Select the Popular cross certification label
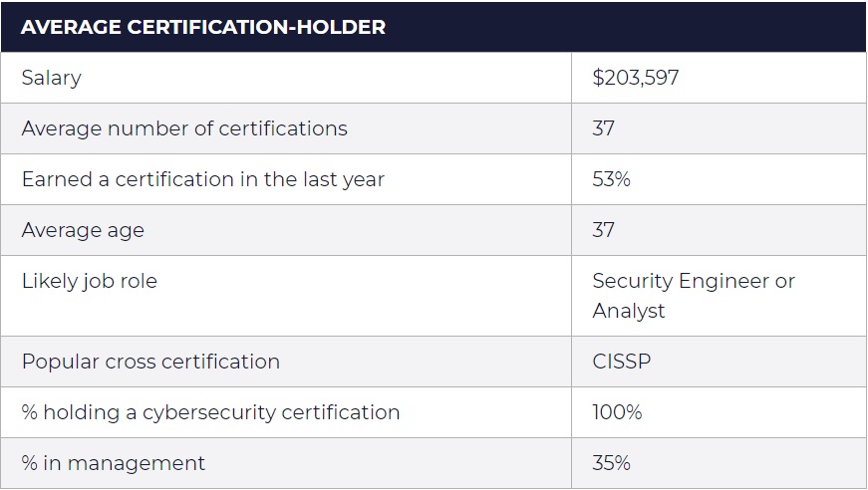The image size is (868, 490). (150, 362)
